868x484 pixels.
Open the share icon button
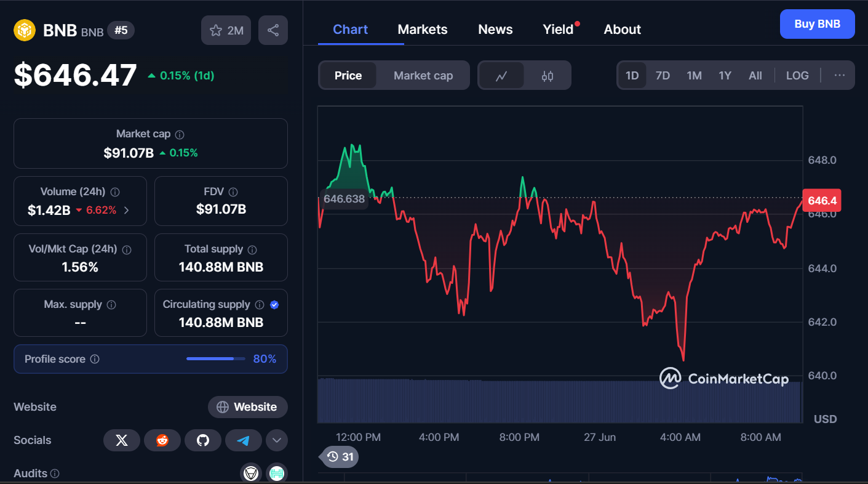(x=273, y=30)
